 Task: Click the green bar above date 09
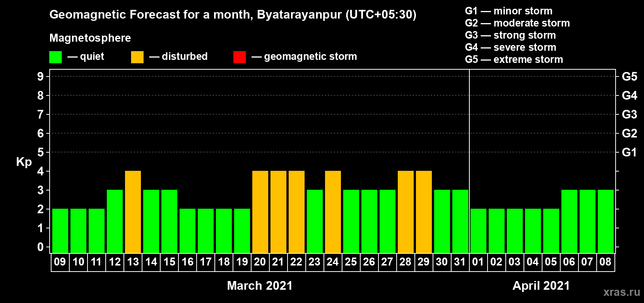(60, 231)
